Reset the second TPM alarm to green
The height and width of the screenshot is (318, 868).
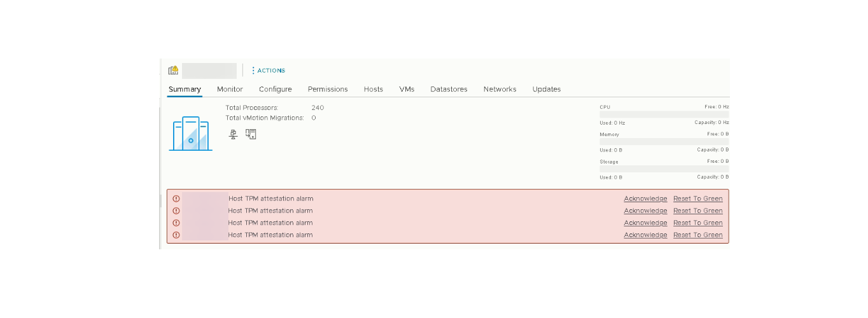[697, 211]
